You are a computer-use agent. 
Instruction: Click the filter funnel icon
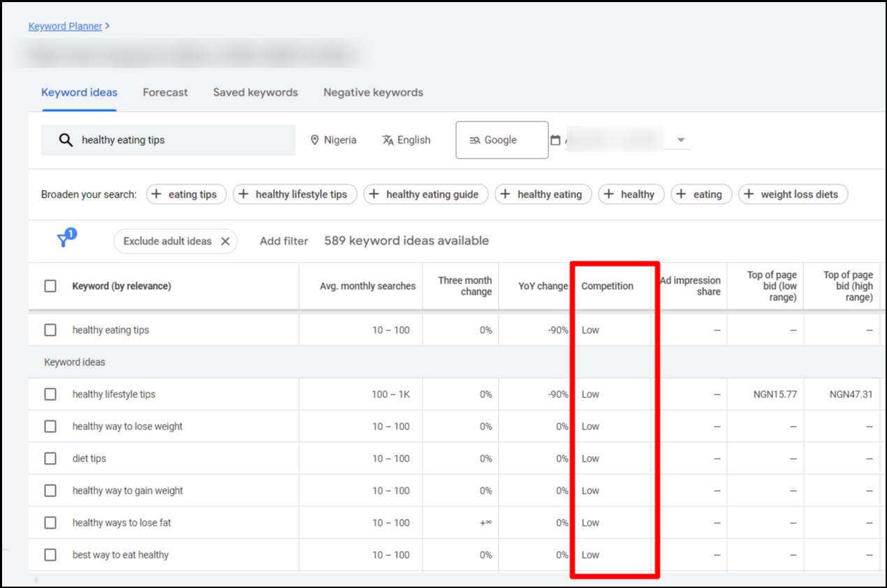[64, 240]
